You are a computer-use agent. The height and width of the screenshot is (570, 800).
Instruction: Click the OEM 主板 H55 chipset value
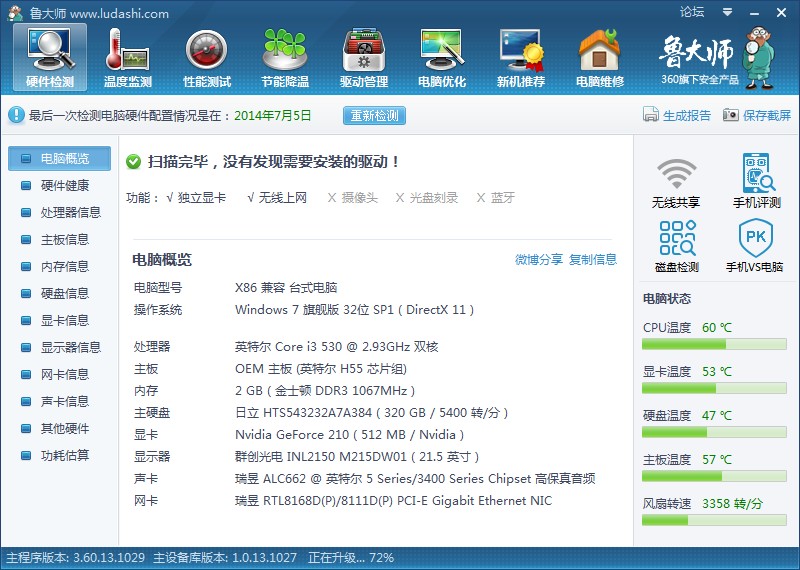click(321, 369)
